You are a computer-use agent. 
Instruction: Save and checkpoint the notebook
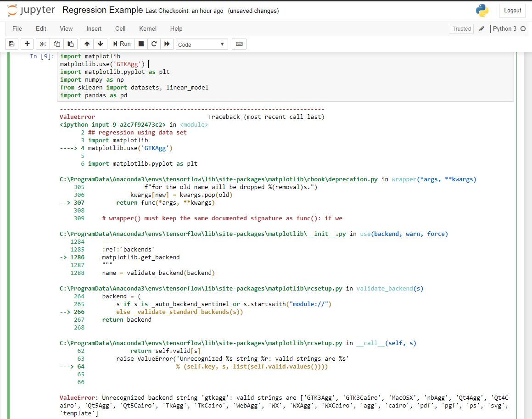tap(11, 44)
